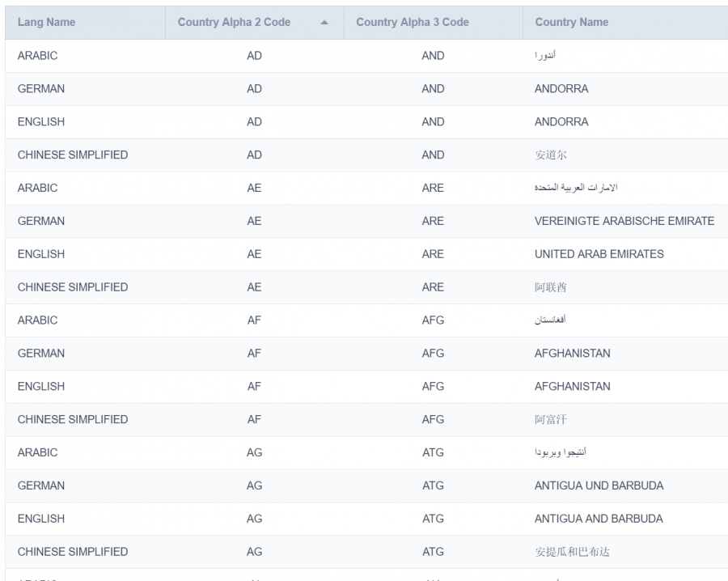728x581 pixels.
Task: Click ANDORRA in the GERMAN row
Action: pos(561,89)
